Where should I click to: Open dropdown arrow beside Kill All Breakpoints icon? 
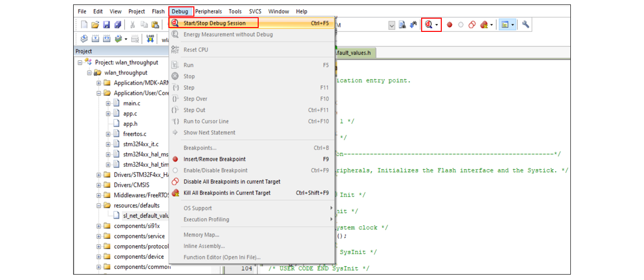pyautogui.click(x=491, y=25)
